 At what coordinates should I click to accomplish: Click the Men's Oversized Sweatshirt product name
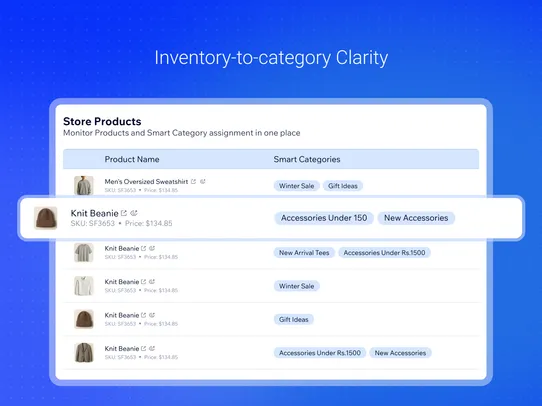click(146, 181)
